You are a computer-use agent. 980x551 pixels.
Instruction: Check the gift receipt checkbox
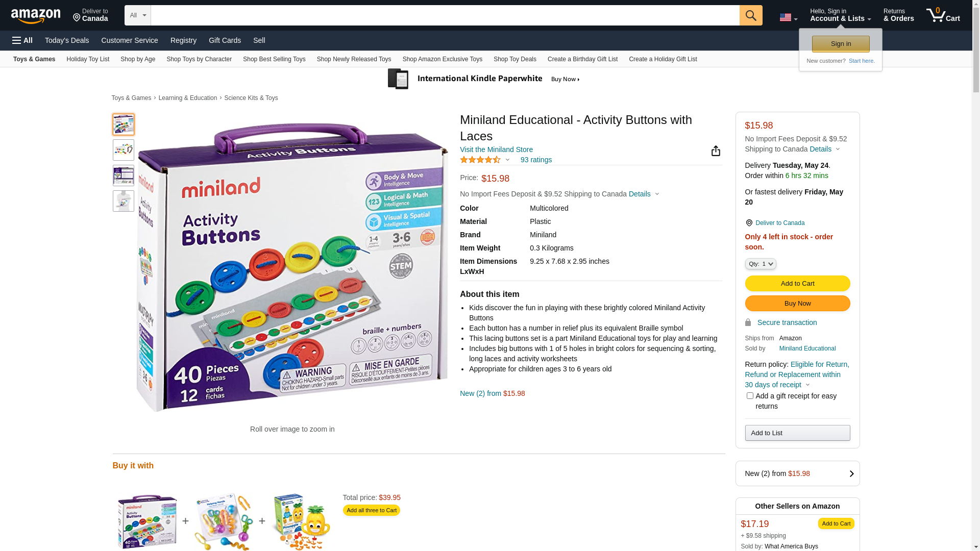click(x=750, y=396)
